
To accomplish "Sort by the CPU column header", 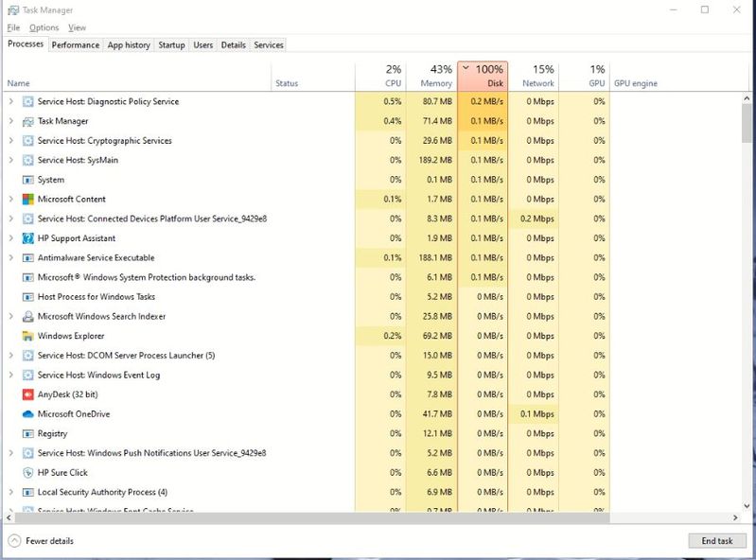I will [x=380, y=76].
